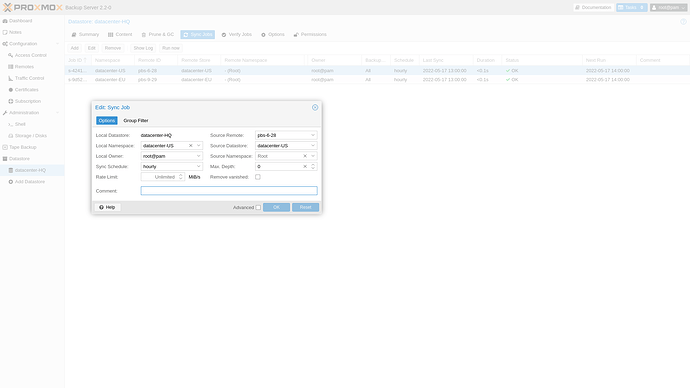Sort by the Last Sync column header
Image resolution: width=690 pixels, height=388 pixels.
point(446,60)
